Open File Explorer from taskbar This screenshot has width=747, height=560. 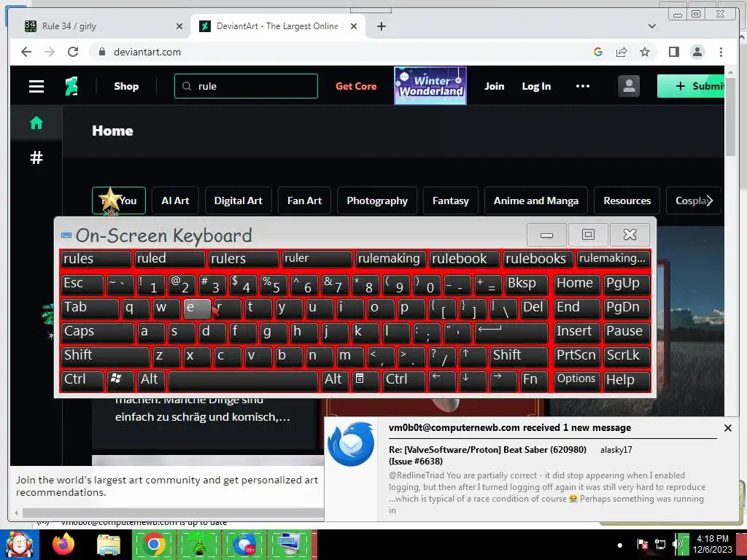click(109, 545)
